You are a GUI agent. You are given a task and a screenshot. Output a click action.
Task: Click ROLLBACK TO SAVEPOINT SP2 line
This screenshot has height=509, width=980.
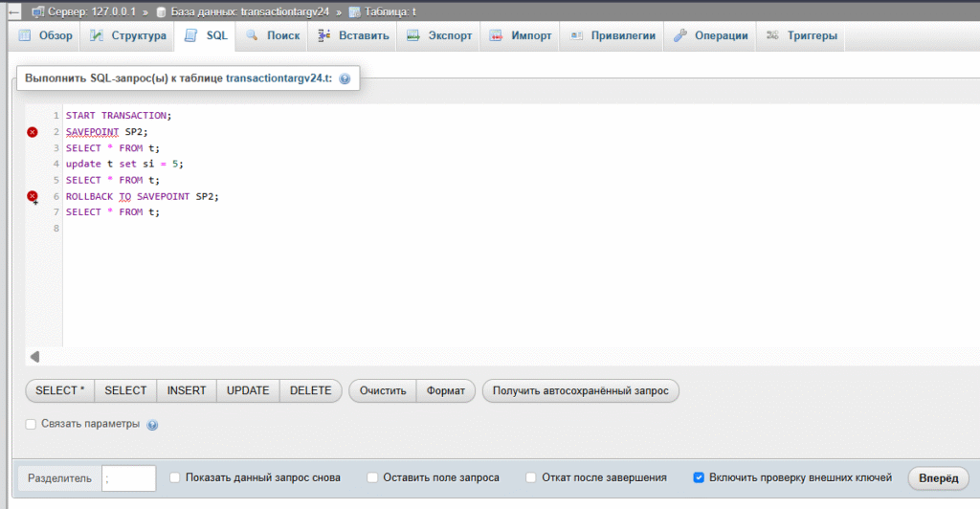[143, 196]
